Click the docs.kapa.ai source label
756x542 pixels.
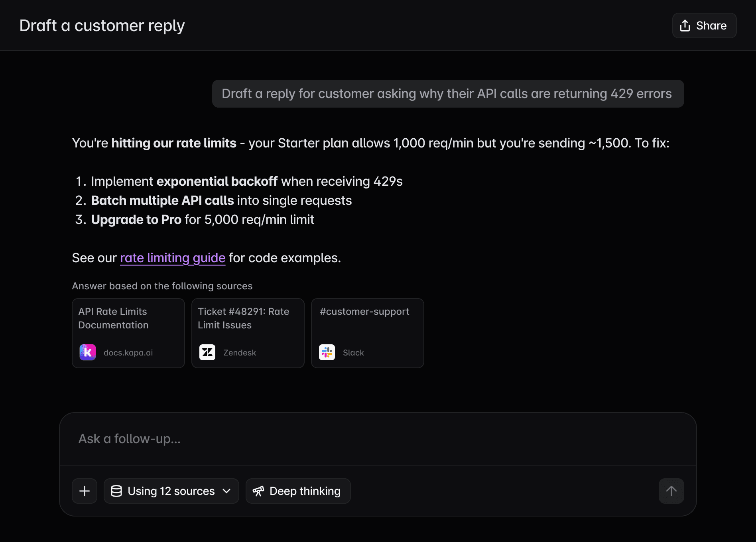point(128,353)
